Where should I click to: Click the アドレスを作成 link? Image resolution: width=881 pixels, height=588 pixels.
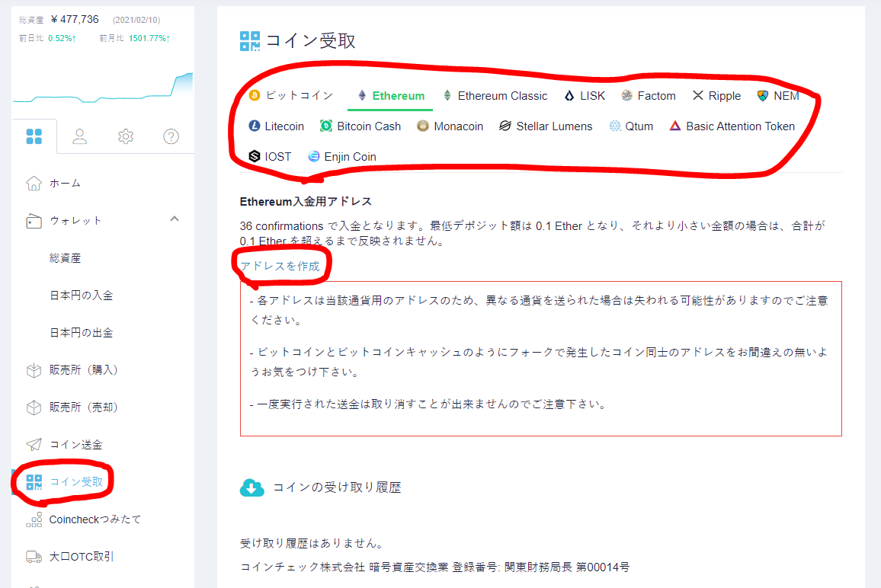[x=280, y=266]
